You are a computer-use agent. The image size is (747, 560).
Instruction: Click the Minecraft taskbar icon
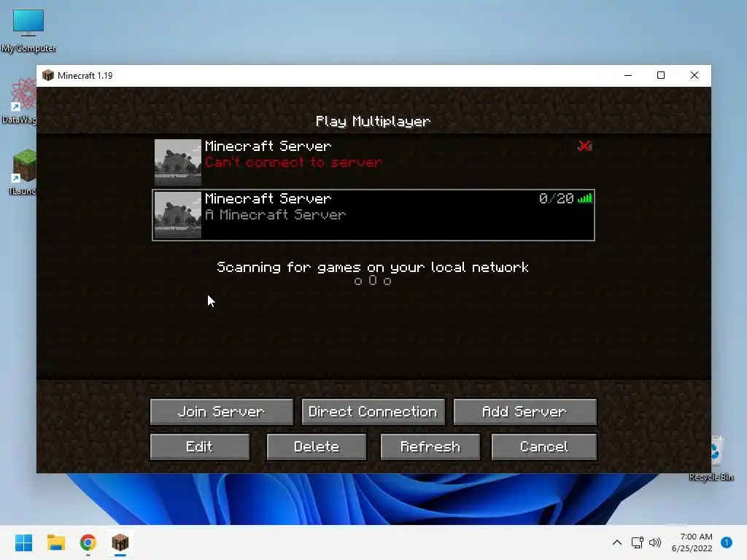[x=120, y=542]
